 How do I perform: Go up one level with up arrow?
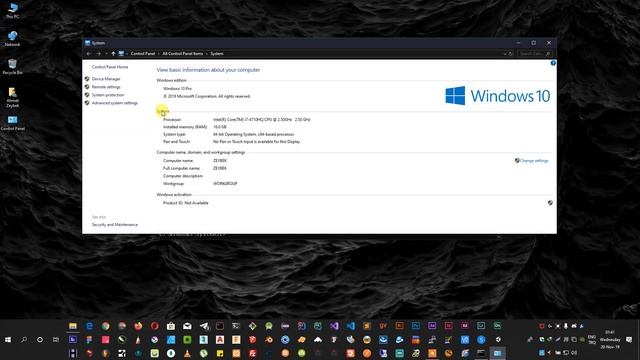[x=113, y=53]
